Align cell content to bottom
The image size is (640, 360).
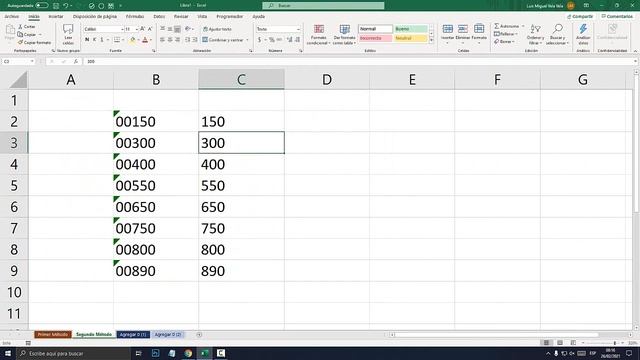(177, 29)
